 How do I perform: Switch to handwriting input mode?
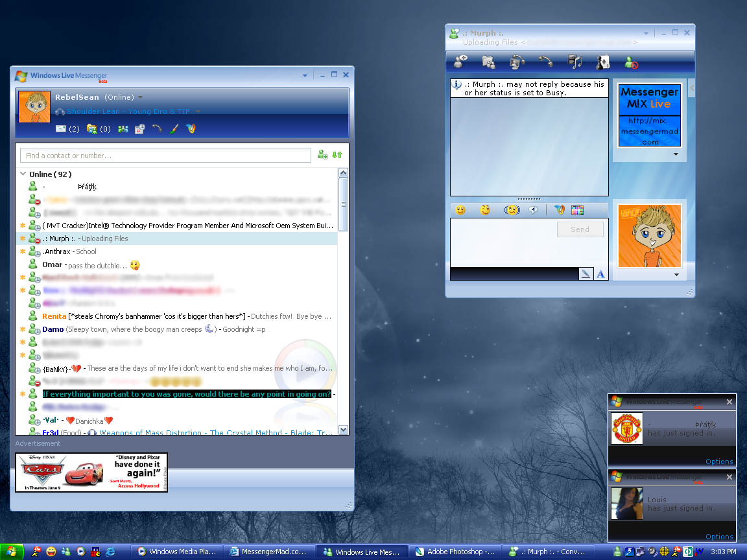pos(586,274)
